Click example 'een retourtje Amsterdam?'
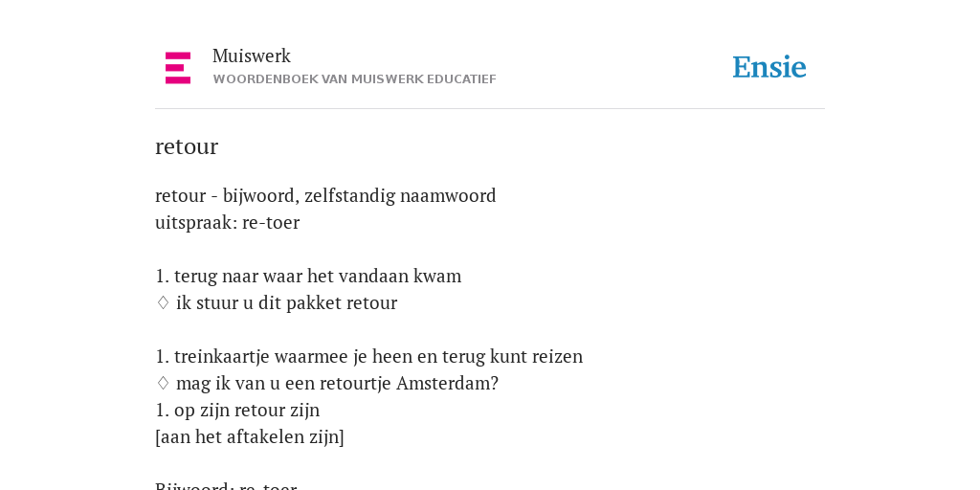This screenshot has width=980, height=490. point(391,383)
